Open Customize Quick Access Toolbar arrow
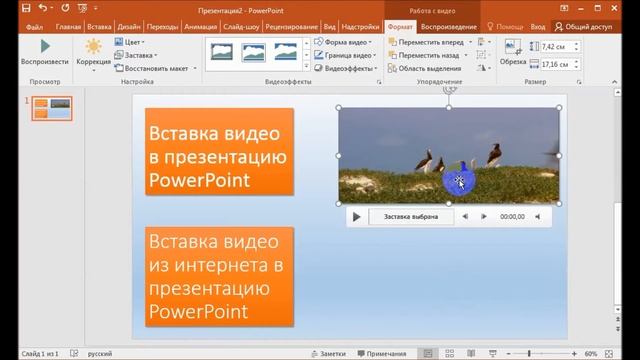 [96, 8]
